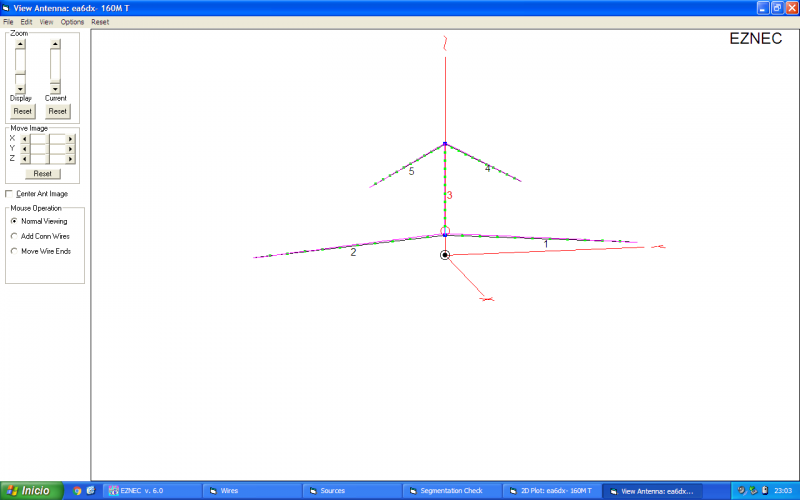Click the X move scrollbar right arrow

[70, 138]
